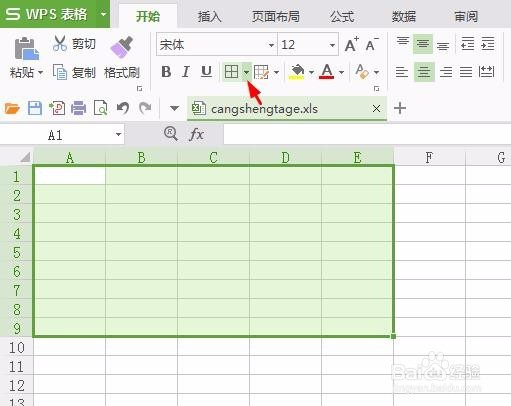Open the 页面布局 ribbon tab

276,16
